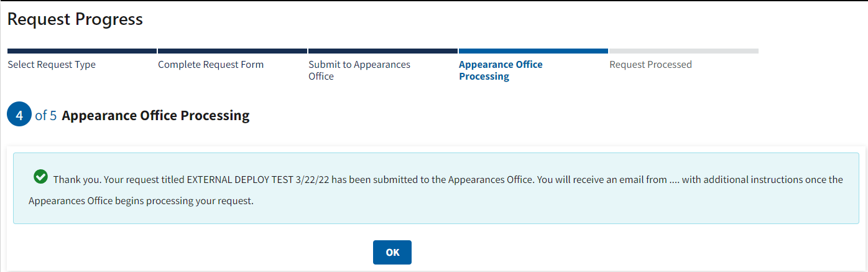Screen dimensions: 868x272
Task: Click the "Request Progress" page heading
Action: [x=75, y=19]
